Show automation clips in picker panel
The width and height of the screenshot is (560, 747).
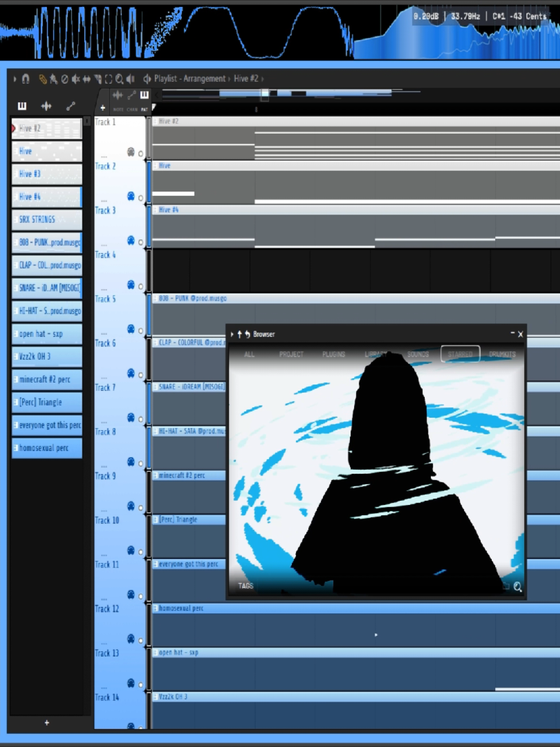tap(71, 106)
